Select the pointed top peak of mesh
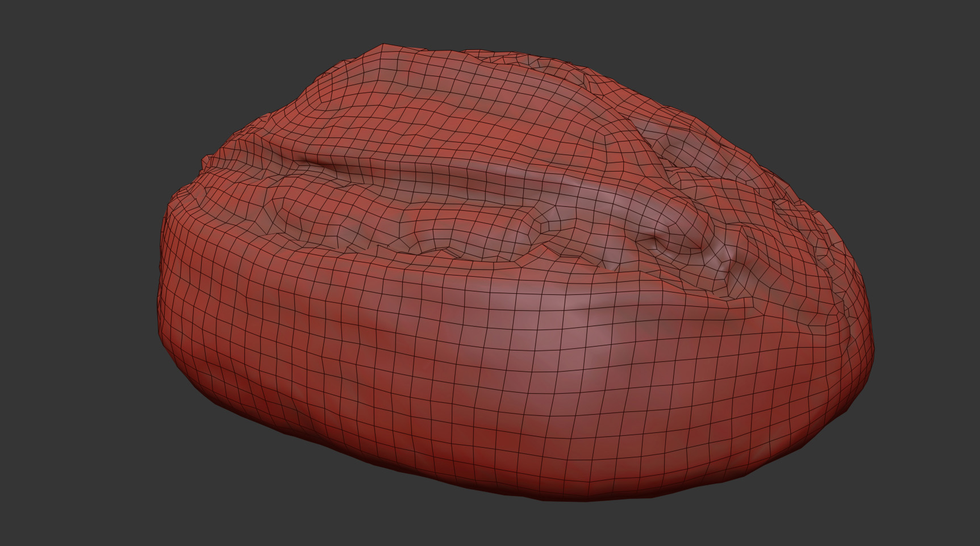Screen dimensions: 980x546 382,45
